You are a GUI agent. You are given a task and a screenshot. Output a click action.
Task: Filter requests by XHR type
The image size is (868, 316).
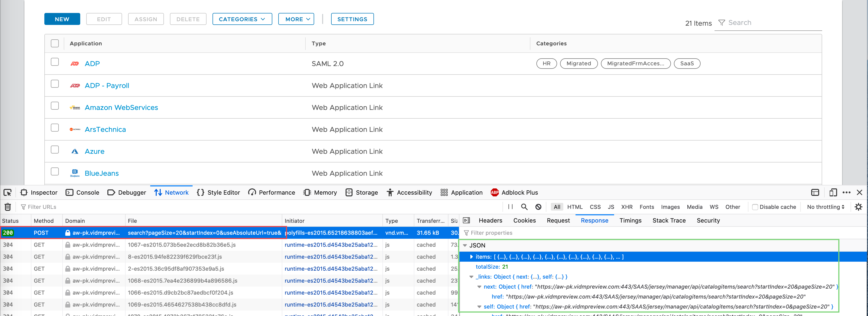pos(627,207)
